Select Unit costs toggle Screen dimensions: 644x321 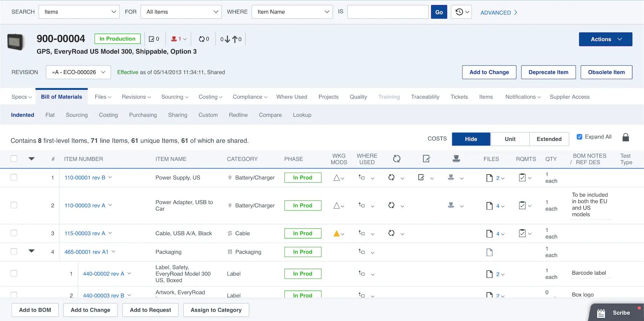[x=510, y=139]
